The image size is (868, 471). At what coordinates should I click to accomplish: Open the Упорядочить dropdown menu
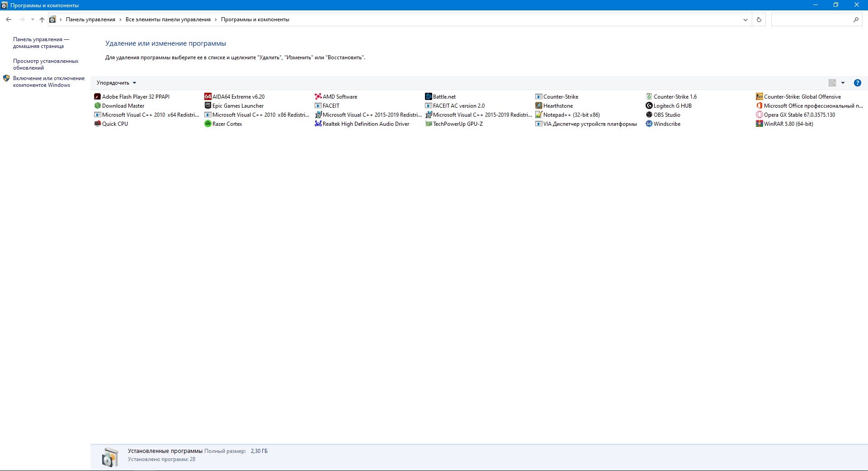click(x=116, y=83)
